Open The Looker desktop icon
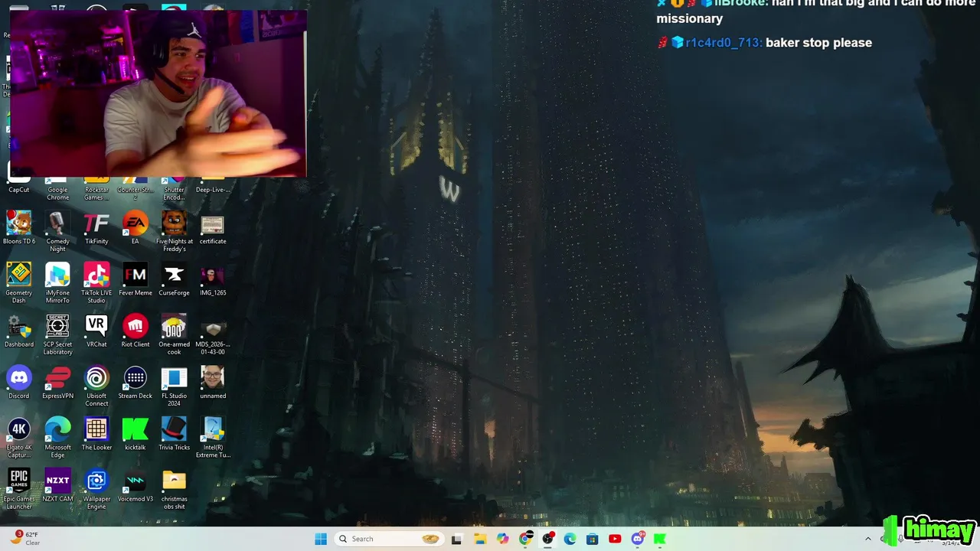Screen dimensions: 980x551 [x=96, y=429]
